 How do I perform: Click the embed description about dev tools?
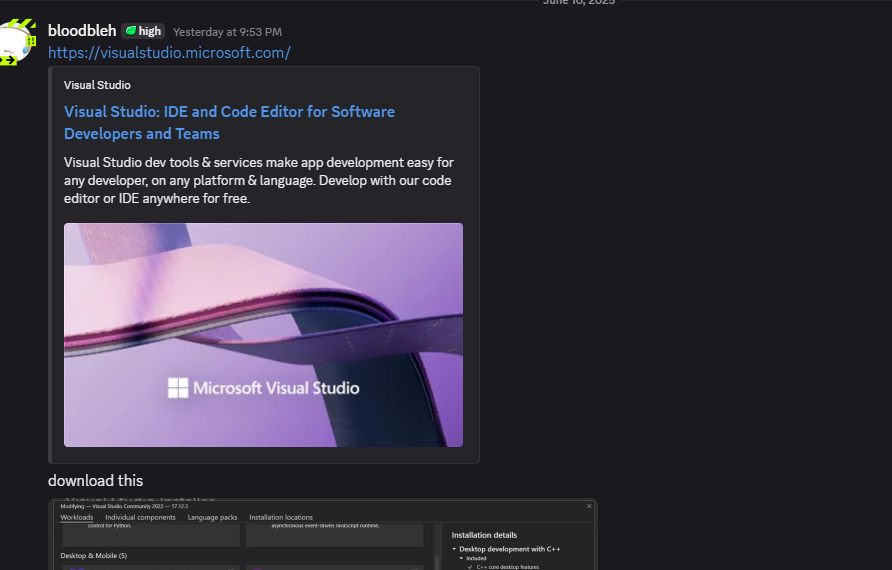pos(259,180)
